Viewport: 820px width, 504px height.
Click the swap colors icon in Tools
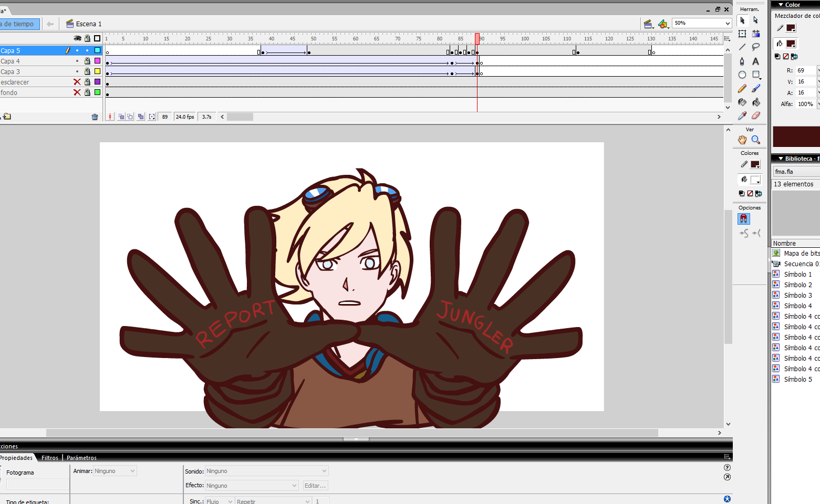coord(759,194)
